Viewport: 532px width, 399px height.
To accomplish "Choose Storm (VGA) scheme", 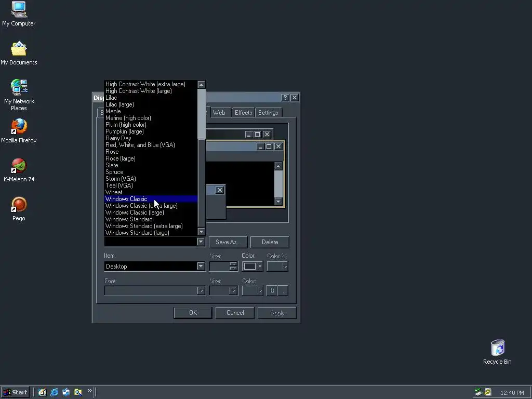I will point(151,179).
